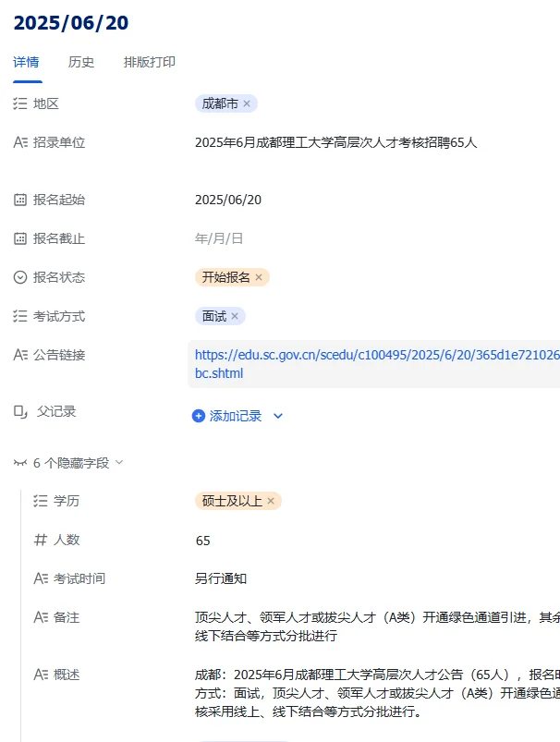
Task: Click the record title 2025/06/20
Action: tap(71, 23)
